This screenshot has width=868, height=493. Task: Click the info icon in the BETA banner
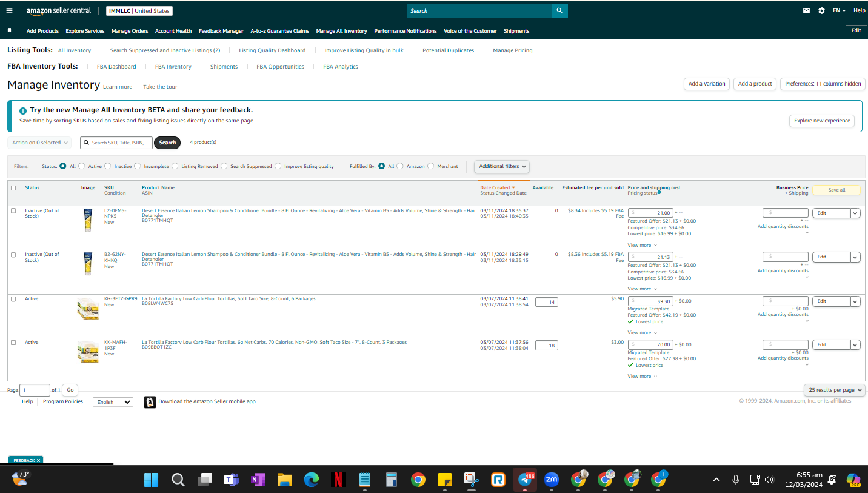click(x=23, y=110)
